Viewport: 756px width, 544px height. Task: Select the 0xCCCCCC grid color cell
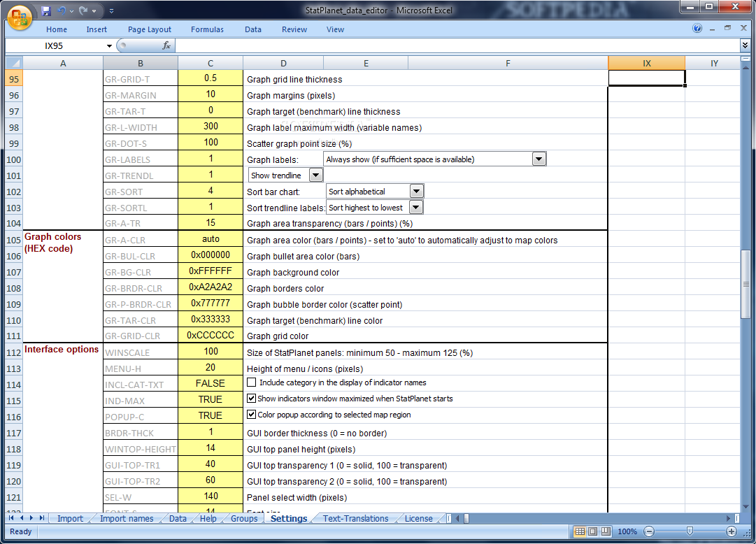[x=211, y=335]
